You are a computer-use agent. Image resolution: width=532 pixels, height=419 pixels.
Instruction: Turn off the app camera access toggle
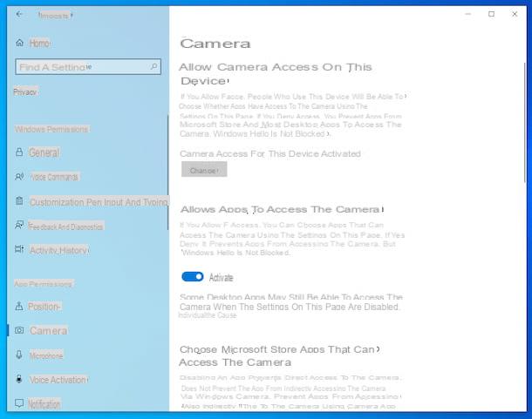tap(193, 277)
